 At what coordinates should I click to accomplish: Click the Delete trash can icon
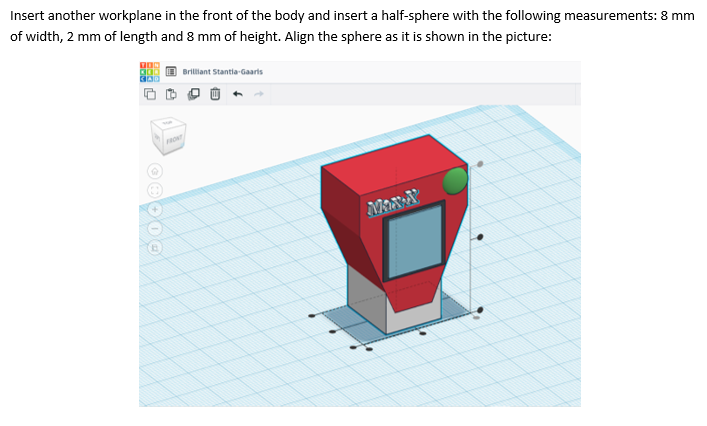(215, 94)
